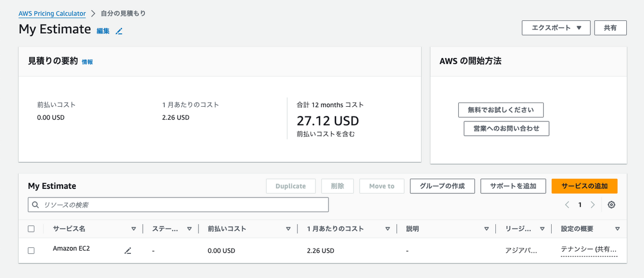Click the サポートを追加 button
The height and width of the screenshot is (278, 644).
tap(513, 186)
